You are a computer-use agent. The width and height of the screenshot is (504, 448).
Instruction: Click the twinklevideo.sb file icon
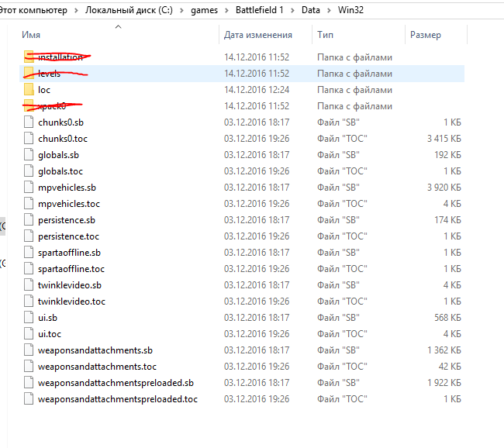click(29, 284)
